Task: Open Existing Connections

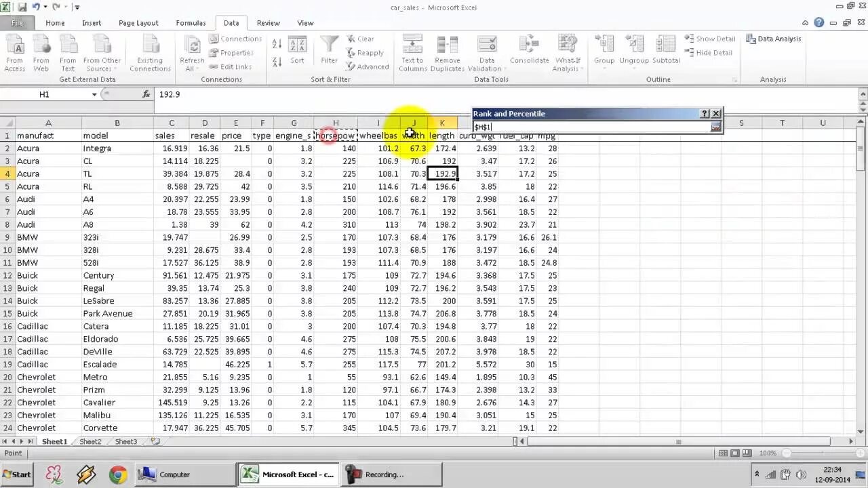Action: click(150, 53)
